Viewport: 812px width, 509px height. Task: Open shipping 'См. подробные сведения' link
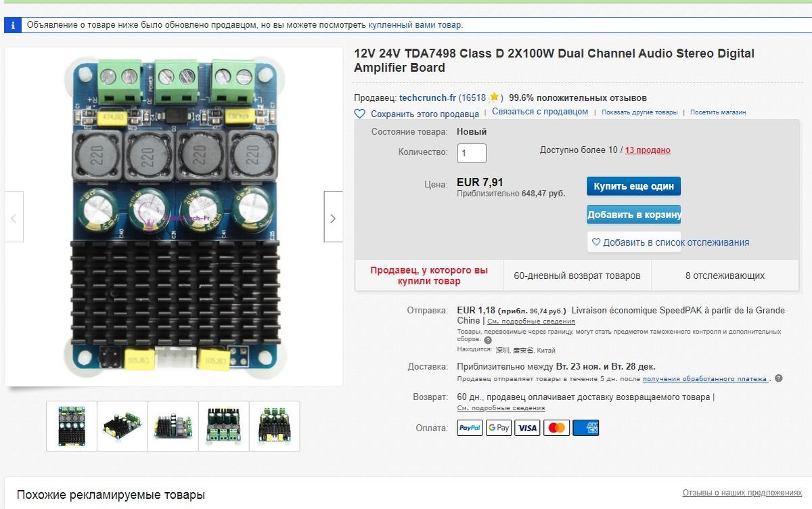point(531,322)
